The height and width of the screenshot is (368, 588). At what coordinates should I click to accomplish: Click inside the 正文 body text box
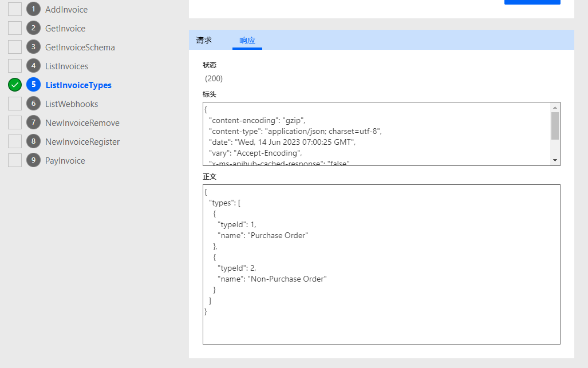(381, 264)
